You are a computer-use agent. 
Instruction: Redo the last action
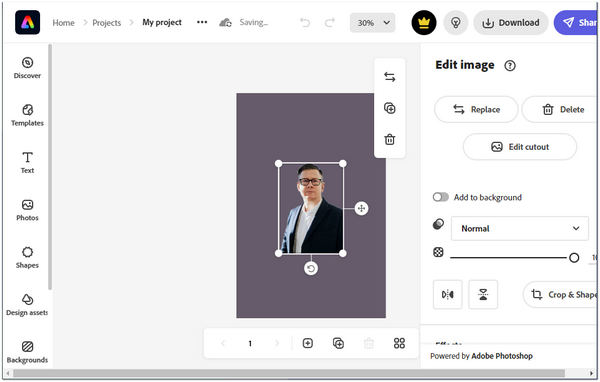(330, 23)
